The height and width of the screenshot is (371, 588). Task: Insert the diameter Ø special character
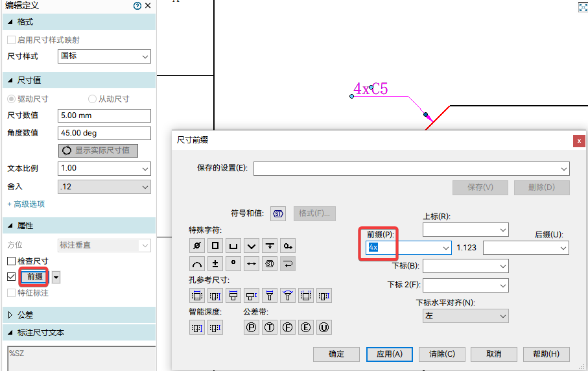[197, 246]
